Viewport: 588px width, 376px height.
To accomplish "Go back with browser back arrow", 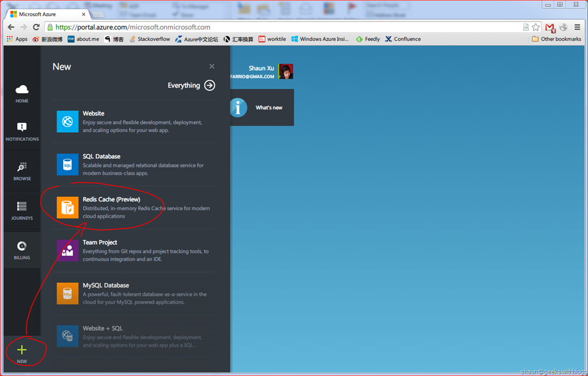I will click(x=11, y=27).
